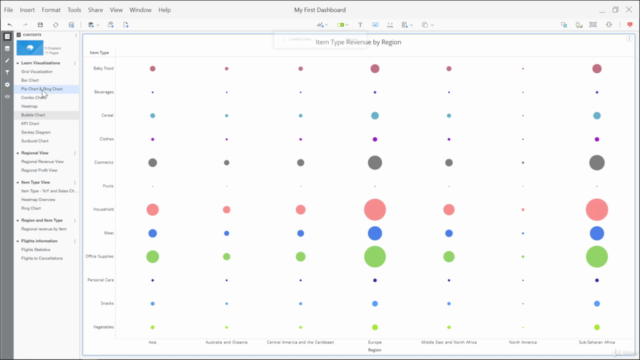Collapse the Flights Information chapter
Screen dimensions: 640x360
tap(18, 241)
